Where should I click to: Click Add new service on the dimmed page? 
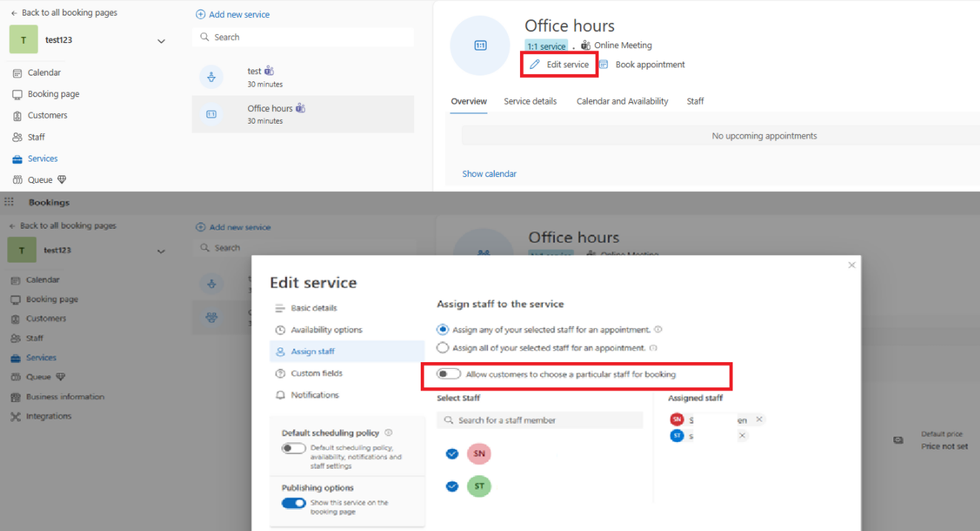point(233,227)
